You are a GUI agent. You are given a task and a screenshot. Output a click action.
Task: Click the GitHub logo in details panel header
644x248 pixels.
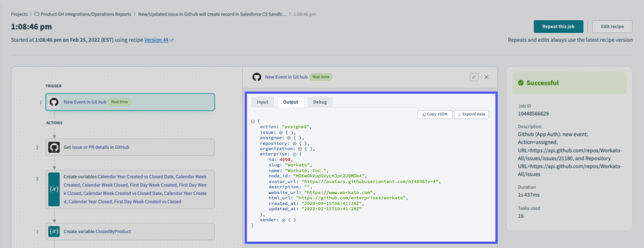click(257, 77)
